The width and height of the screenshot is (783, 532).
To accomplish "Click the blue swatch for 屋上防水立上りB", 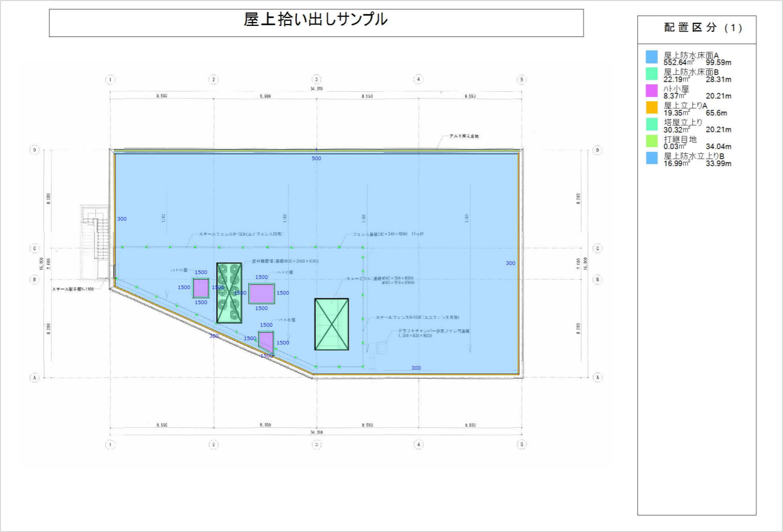I will (x=652, y=158).
